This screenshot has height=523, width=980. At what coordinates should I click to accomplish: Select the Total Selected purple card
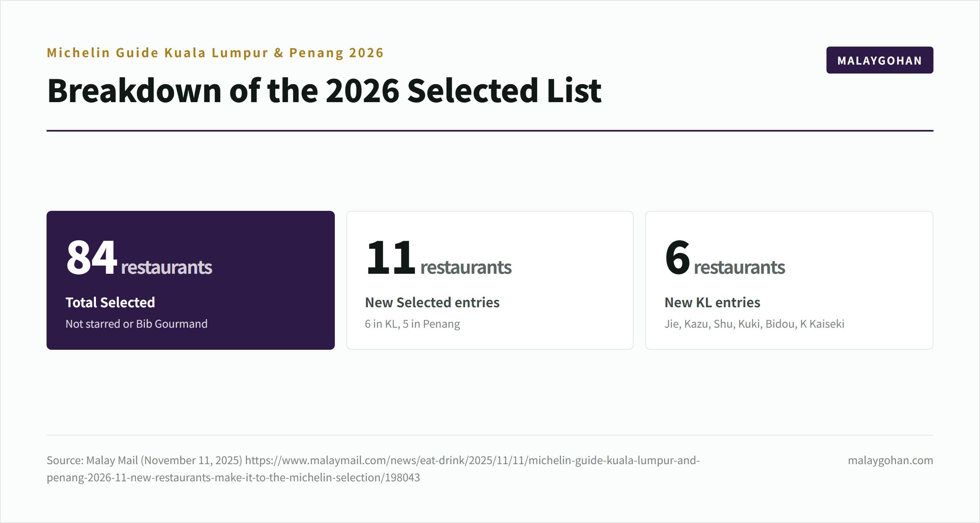coord(191,280)
